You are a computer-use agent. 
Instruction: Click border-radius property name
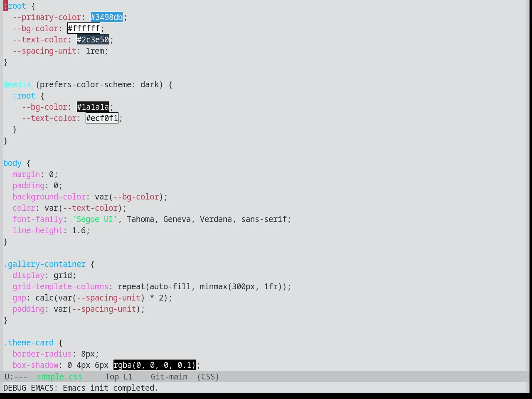[42, 354]
